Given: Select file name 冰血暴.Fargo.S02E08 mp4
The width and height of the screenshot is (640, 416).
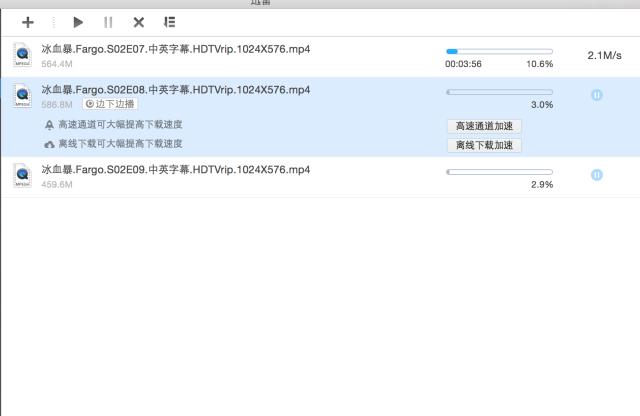Looking at the screenshot, I should 176,90.
